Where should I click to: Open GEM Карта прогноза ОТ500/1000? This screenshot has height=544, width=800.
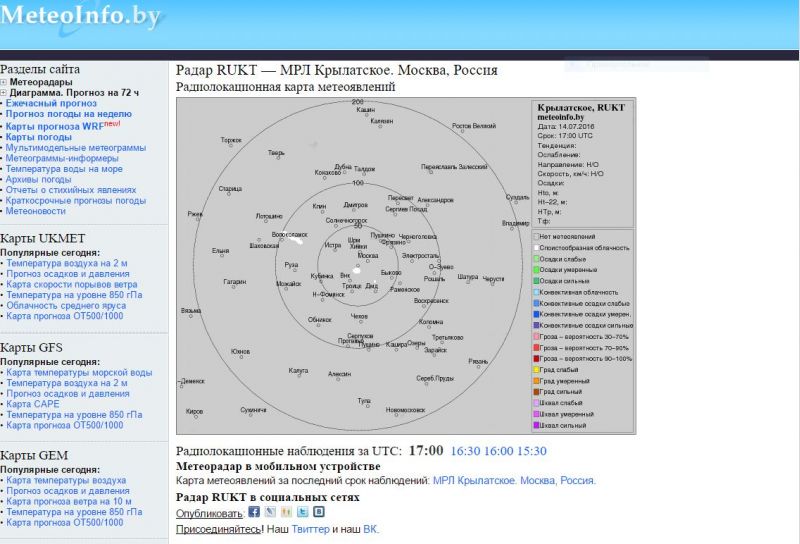(x=65, y=523)
